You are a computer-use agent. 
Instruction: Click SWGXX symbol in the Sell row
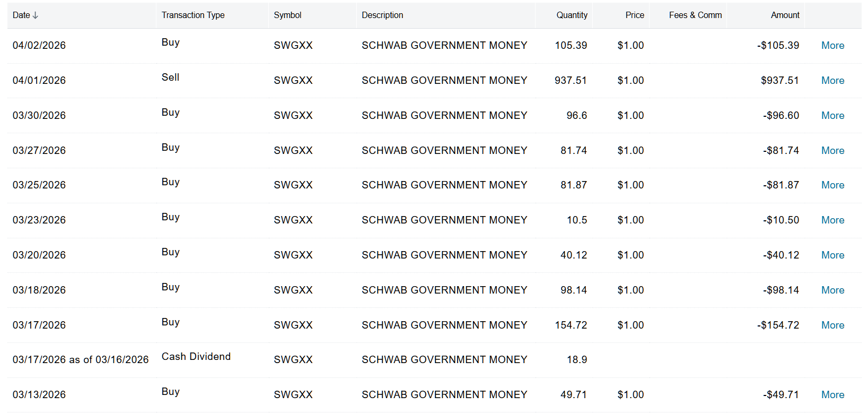(293, 81)
